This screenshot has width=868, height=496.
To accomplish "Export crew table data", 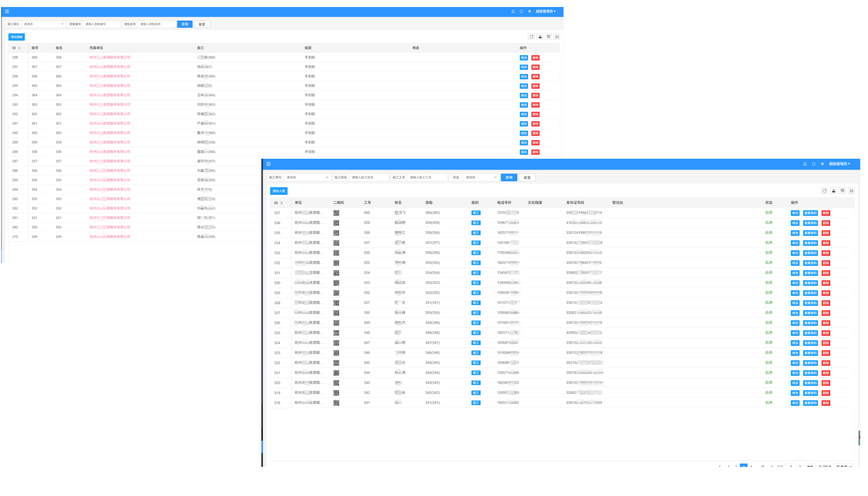I will pyautogui.click(x=833, y=191).
